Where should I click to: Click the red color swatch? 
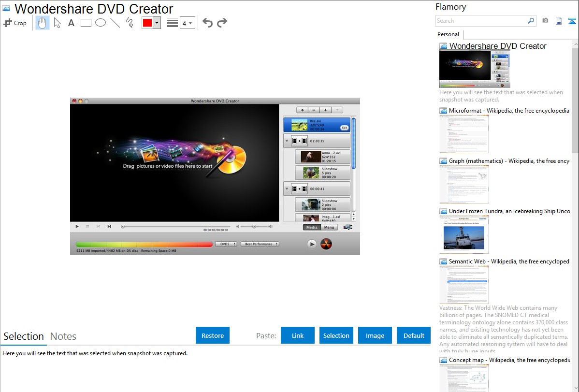coord(147,23)
